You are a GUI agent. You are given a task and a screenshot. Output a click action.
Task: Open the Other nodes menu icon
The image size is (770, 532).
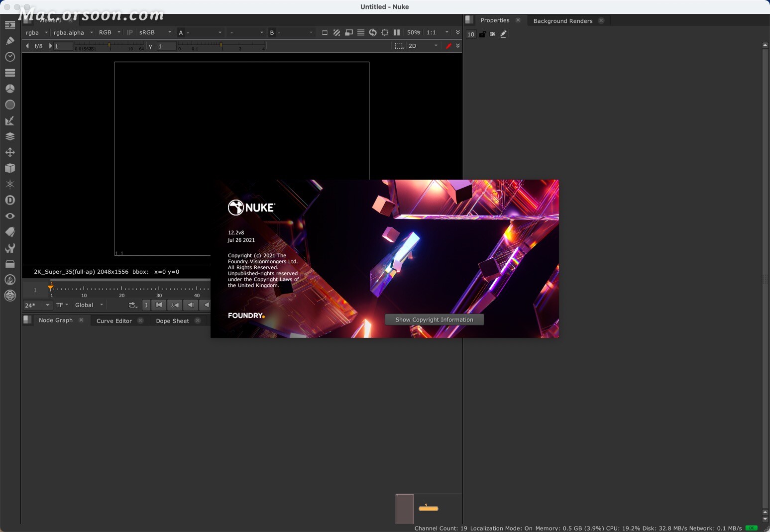(10, 264)
